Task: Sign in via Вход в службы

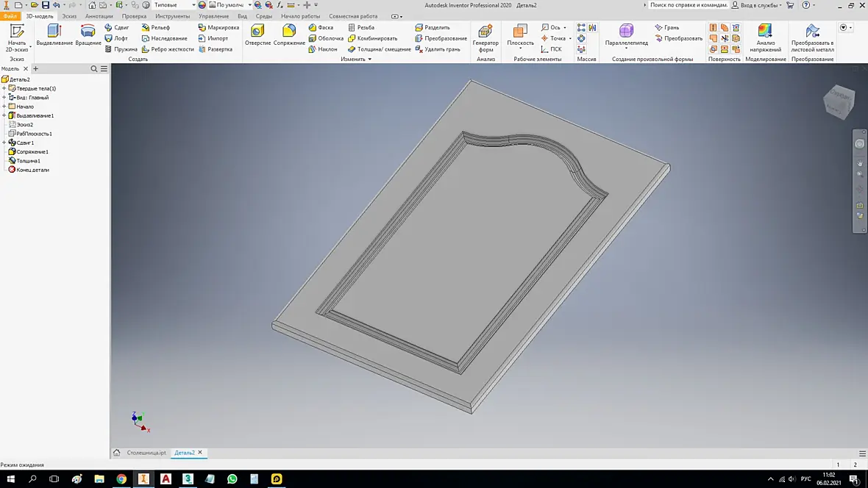Action: (757, 5)
